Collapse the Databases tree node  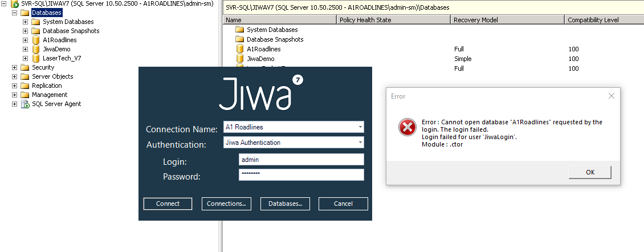14,13
